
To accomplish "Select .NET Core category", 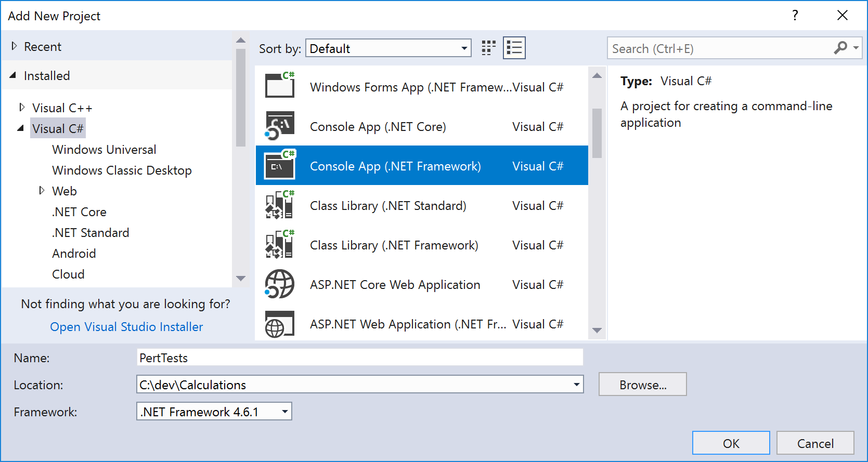I will click(x=79, y=212).
